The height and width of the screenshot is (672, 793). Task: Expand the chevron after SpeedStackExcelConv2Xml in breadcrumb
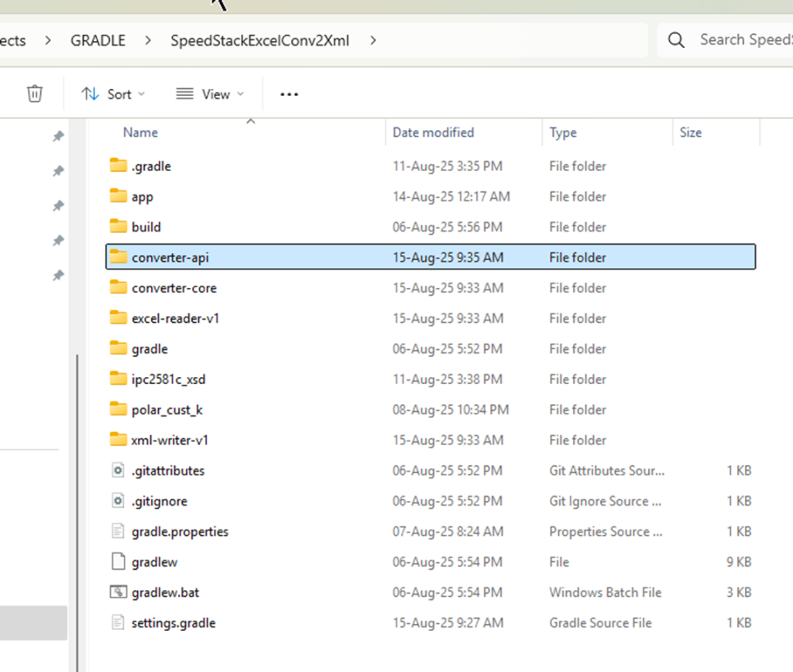[x=373, y=40]
